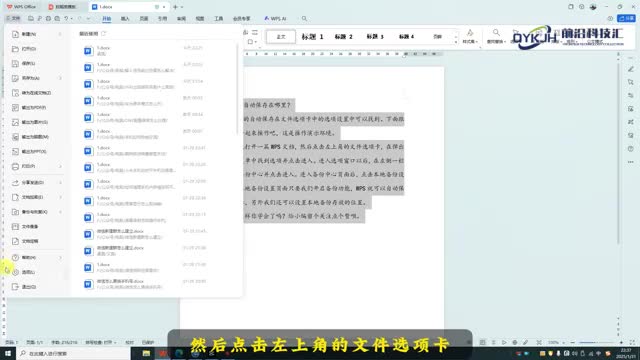This screenshot has height=360, width=640.
Task: Click the help question icon in right sidebar
Action: coord(631,149)
